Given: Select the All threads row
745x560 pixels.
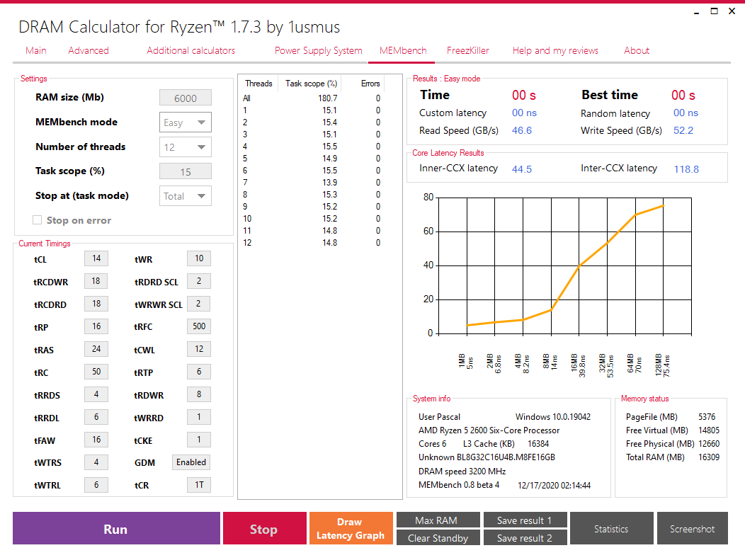Looking at the screenshot, I should coord(312,98).
